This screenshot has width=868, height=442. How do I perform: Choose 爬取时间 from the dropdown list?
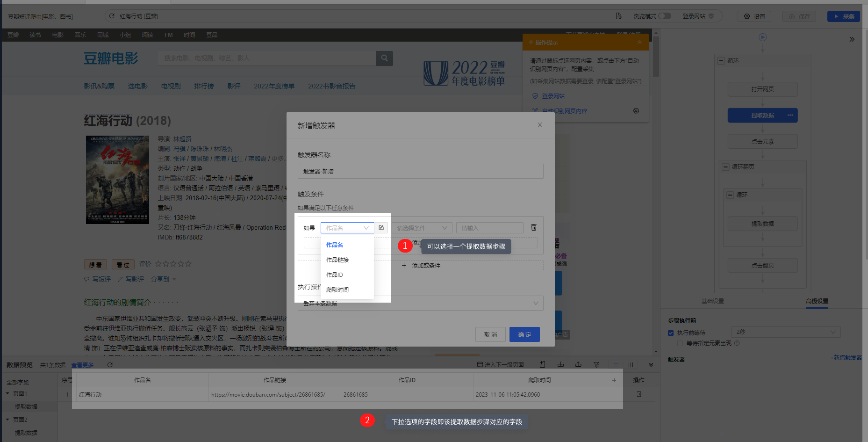coord(347,290)
